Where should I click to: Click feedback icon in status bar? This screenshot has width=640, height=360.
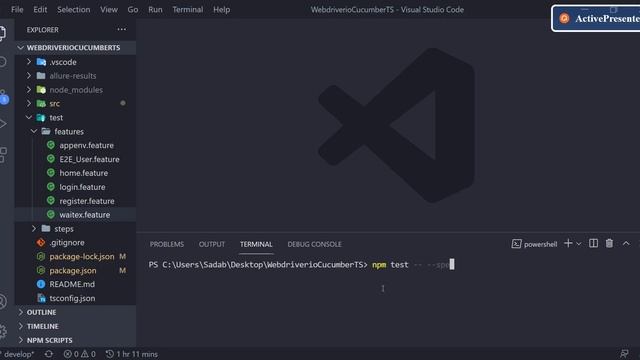coord(624,354)
